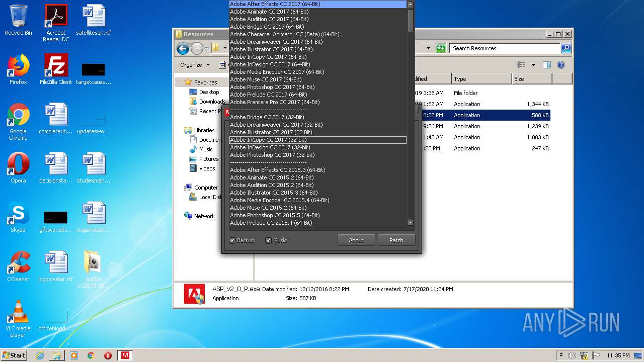This screenshot has width=644, height=362.
Task: Toggle the Backup checkbox
Action: click(x=242, y=240)
